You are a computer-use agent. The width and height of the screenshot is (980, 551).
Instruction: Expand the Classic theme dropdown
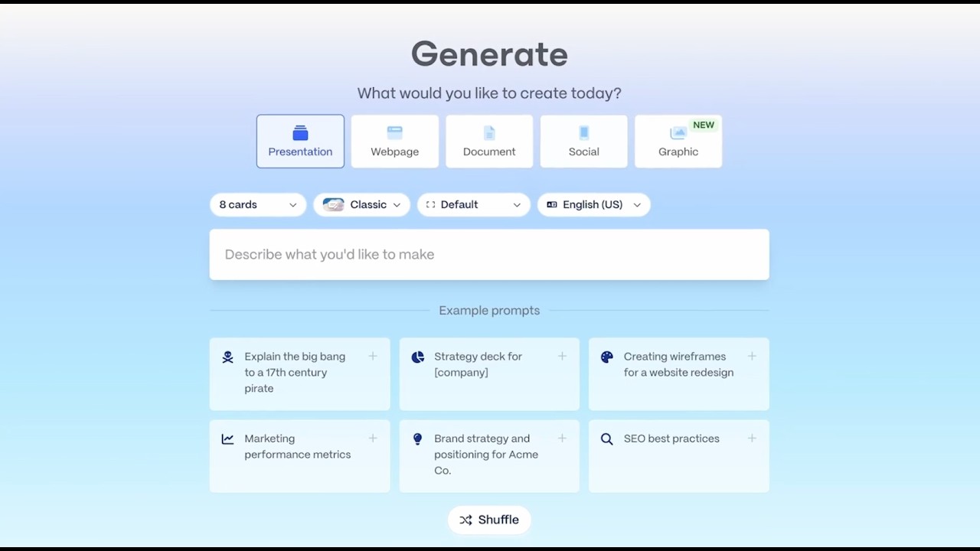click(361, 205)
